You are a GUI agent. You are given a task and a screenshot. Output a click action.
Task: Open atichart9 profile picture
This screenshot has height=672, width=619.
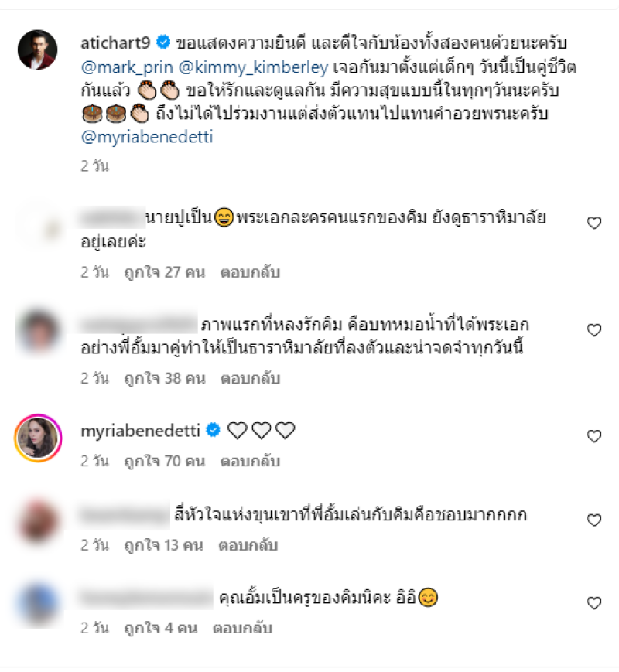(x=37, y=49)
